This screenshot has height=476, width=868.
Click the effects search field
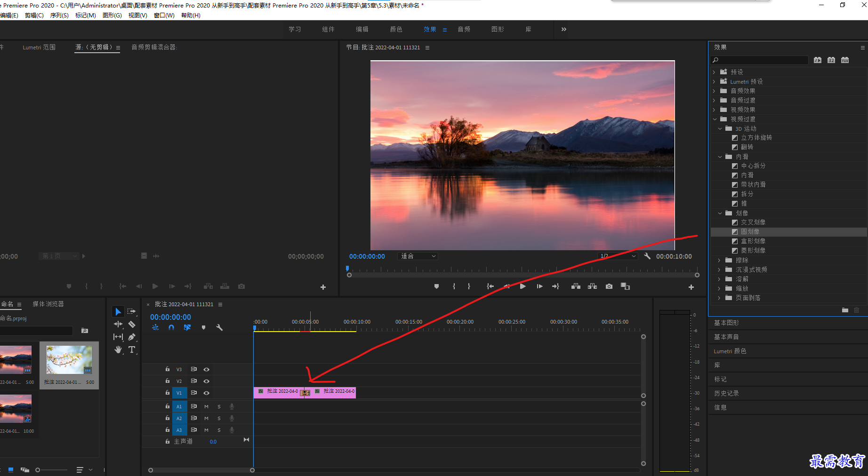pyautogui.click(x=760, y=60)
